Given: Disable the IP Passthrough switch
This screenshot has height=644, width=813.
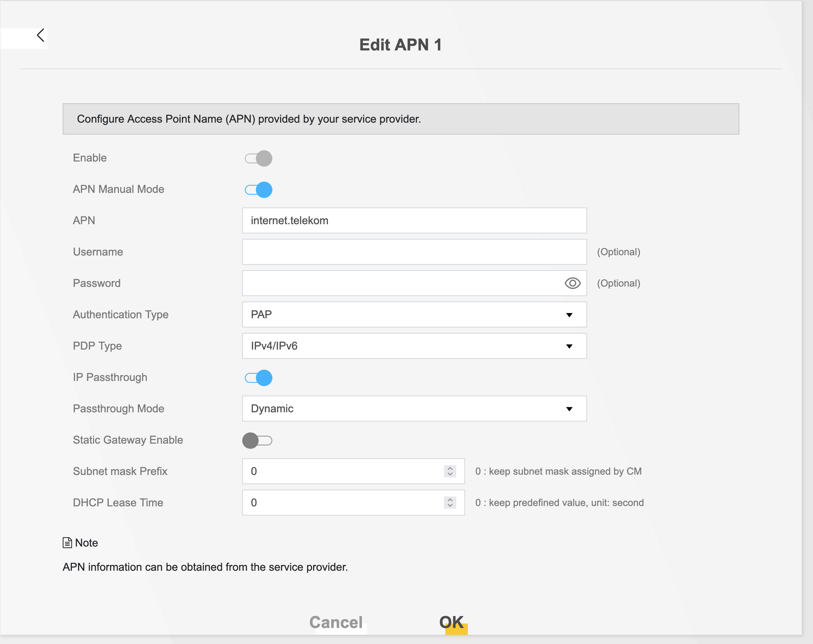Looking at the screenshot, I should (258, 378).
